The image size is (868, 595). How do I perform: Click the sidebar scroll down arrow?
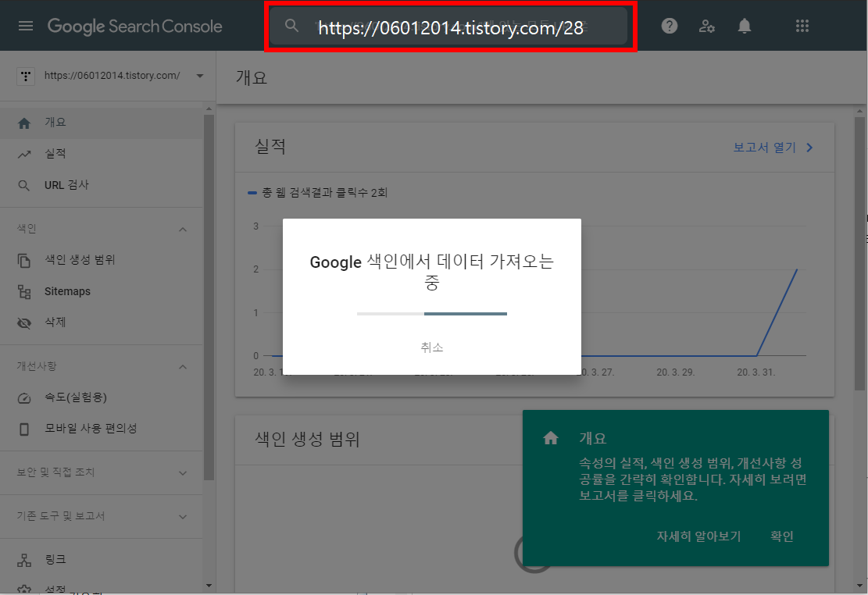(209, 585)
